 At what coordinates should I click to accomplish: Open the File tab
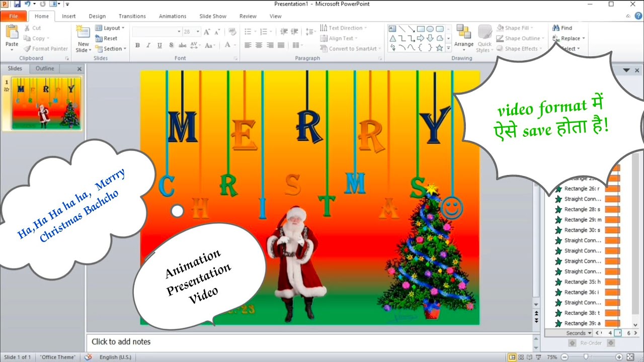[x=14, y=16]
